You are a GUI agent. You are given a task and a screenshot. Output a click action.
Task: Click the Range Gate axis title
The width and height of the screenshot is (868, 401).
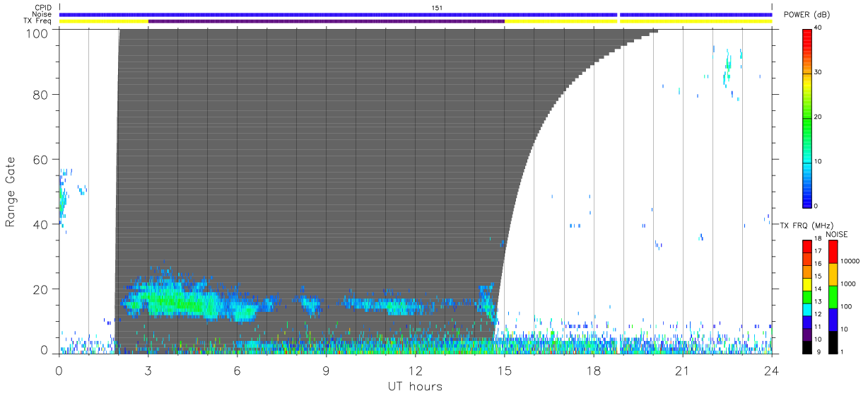point(11,192)
